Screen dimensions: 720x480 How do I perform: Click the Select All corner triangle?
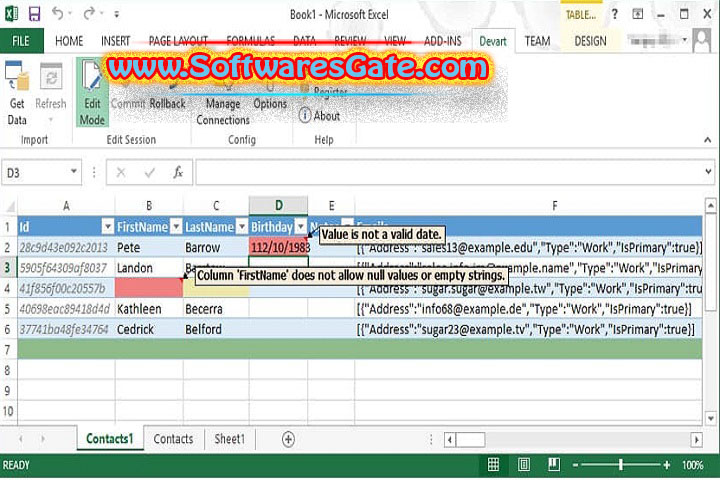pyautogui.click(x=9, y=206)
